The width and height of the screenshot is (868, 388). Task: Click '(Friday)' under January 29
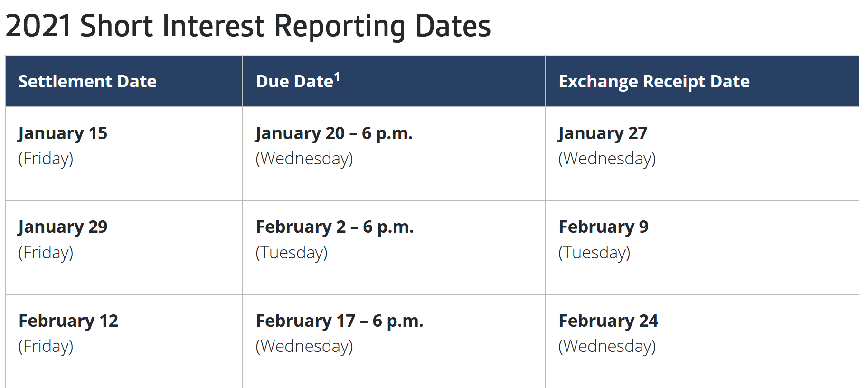pyautogui.click(x=46, y=253)
